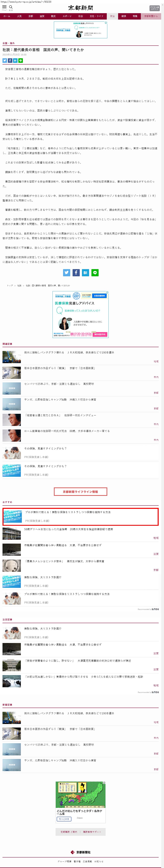The width and height of the screenshot is (164, 868).
Task: Open thumbnail of 倒木に接触 related article
Action: pyautogui.click(x=12, y=357)
